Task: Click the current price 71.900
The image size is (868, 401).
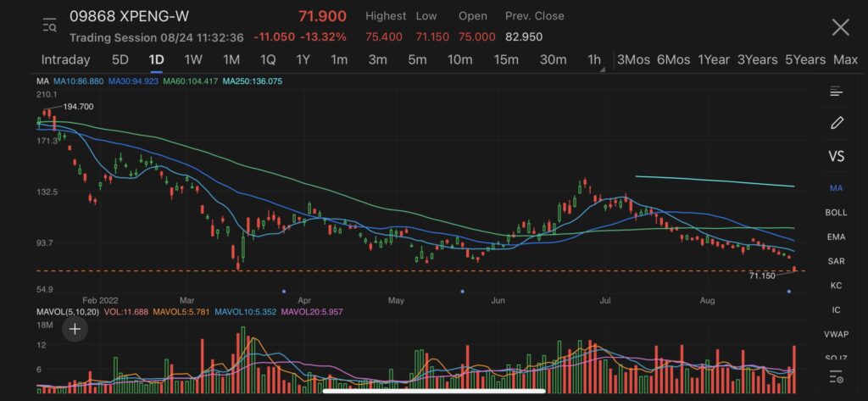Action: click(x=323, y=16)
